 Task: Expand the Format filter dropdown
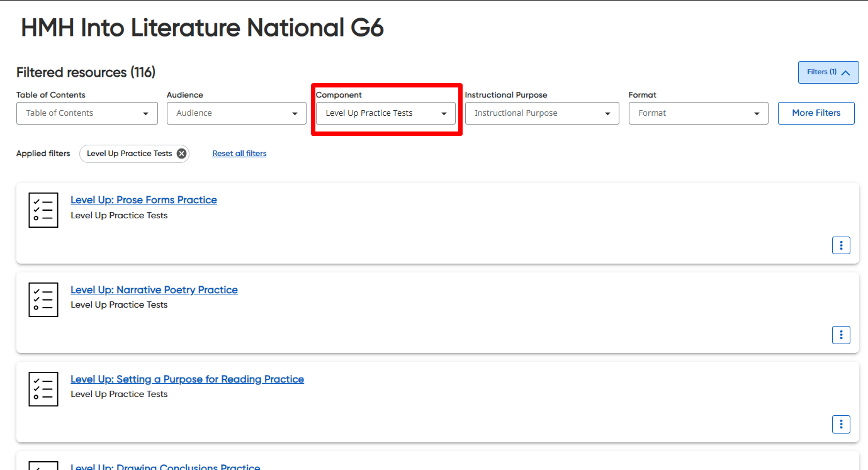[x=698, y=113]
